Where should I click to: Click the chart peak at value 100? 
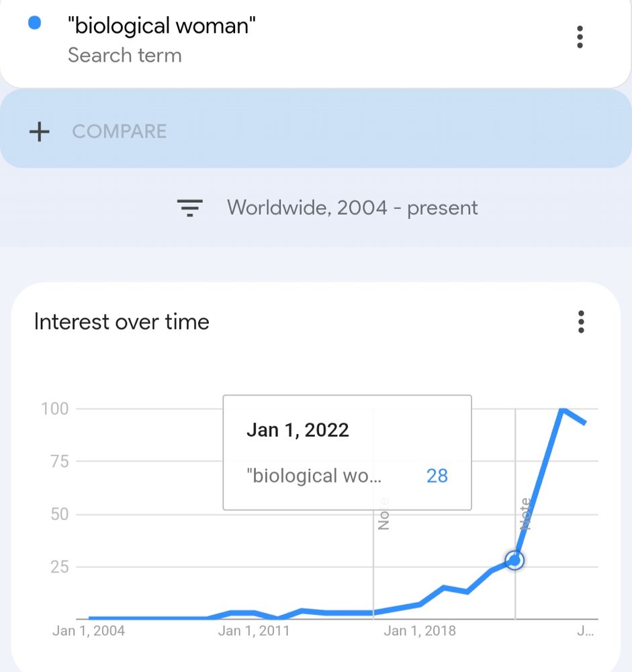tap(563, 409)
